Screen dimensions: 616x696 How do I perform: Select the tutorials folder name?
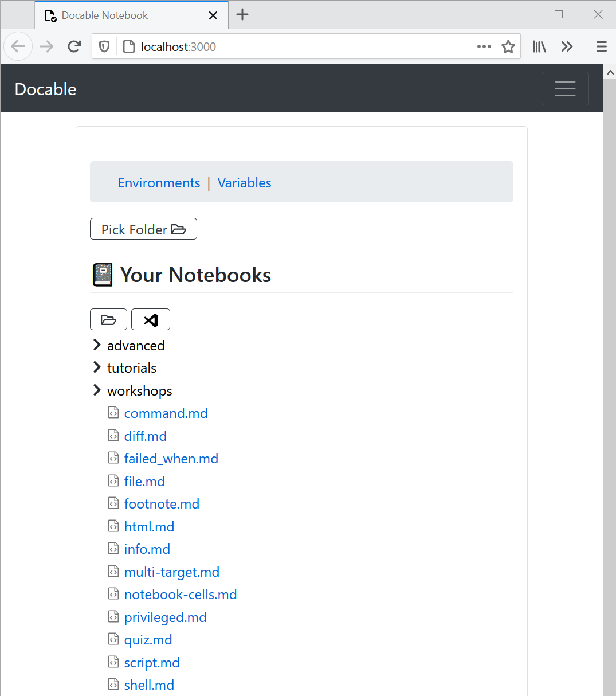132,367
